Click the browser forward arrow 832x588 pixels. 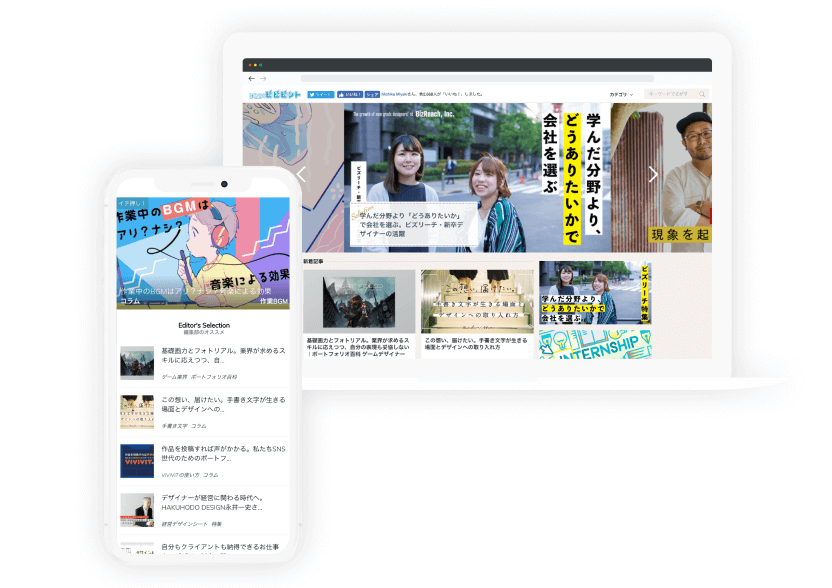pos(264,78)
